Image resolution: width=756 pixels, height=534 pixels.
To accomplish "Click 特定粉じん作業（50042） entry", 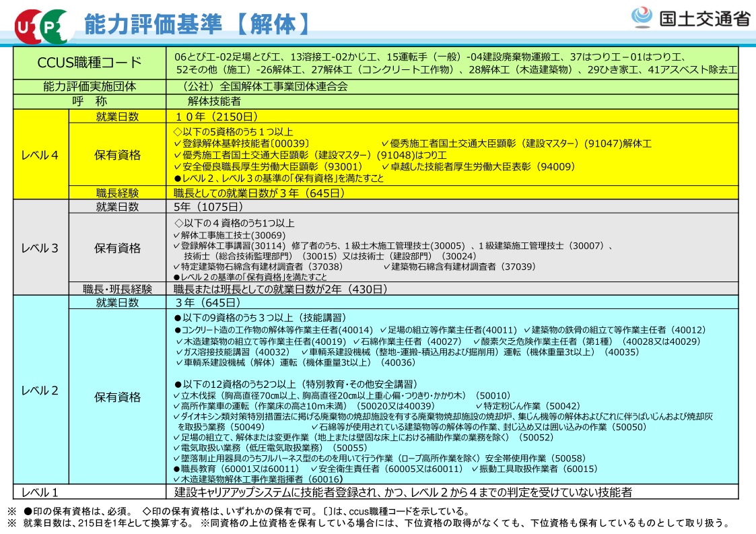I will coord(528,406).
